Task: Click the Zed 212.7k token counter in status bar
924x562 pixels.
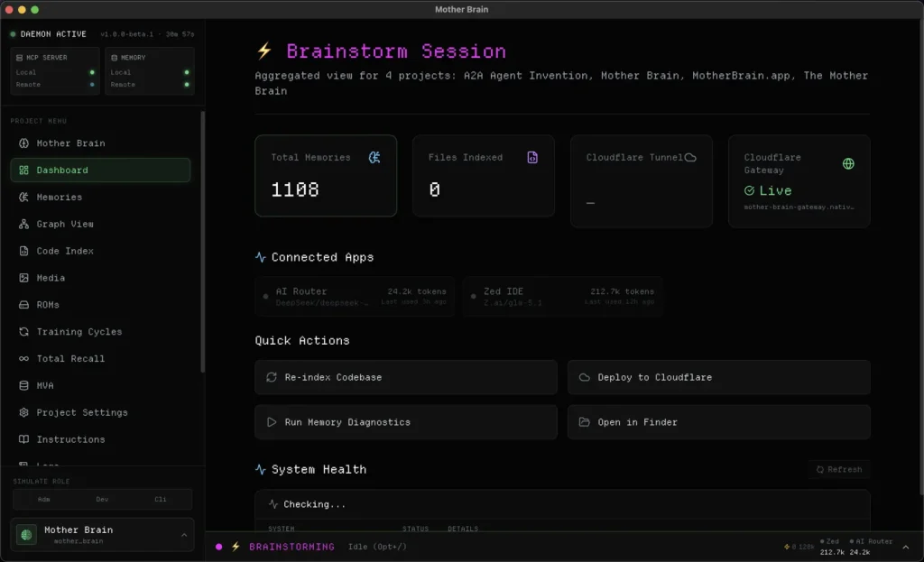Action: tap(831, 547)
